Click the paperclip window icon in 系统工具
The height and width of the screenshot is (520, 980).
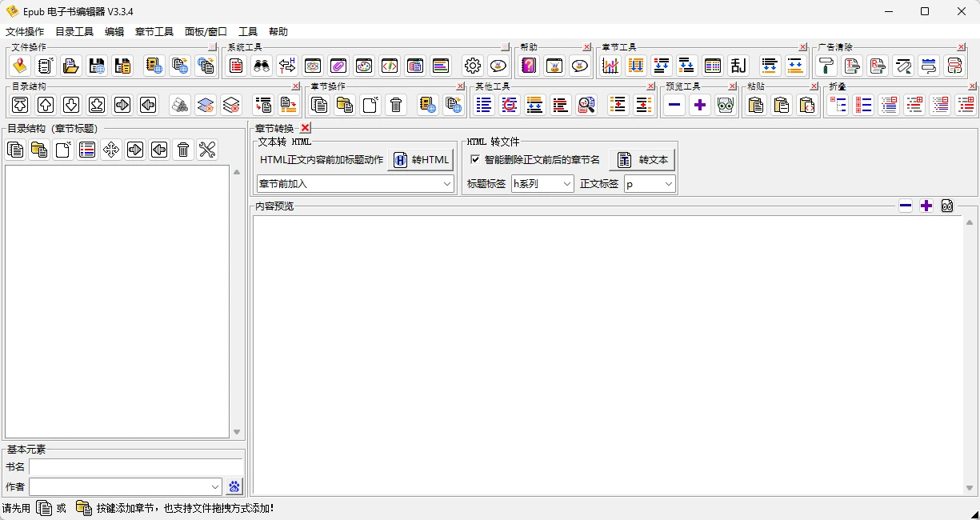point(338,66)
